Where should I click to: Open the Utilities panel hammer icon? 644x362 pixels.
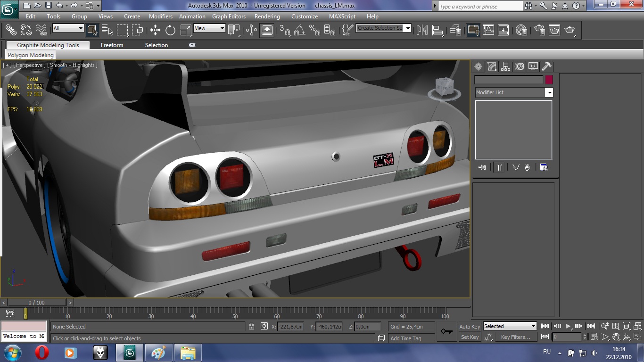[546, 66]
